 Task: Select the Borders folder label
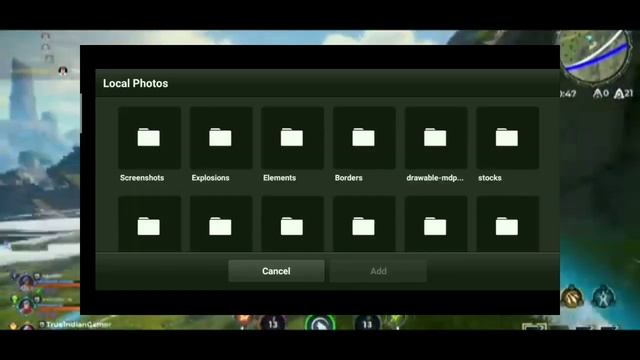pyautogui.click(x=349, y=178)
